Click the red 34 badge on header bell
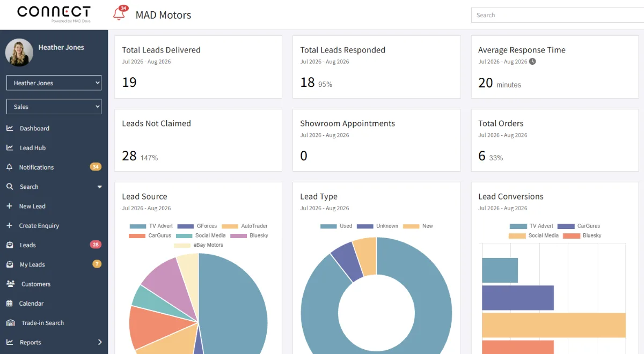The image size is (644, 354). coord(124,8)
